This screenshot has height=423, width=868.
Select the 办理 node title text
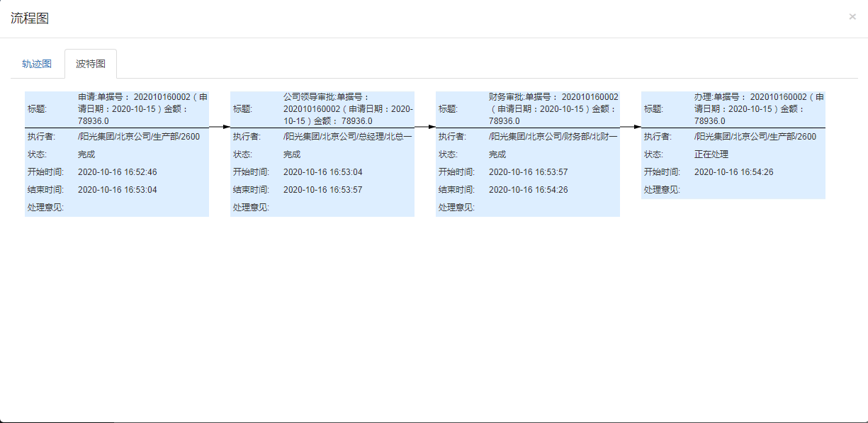[759, 109]
